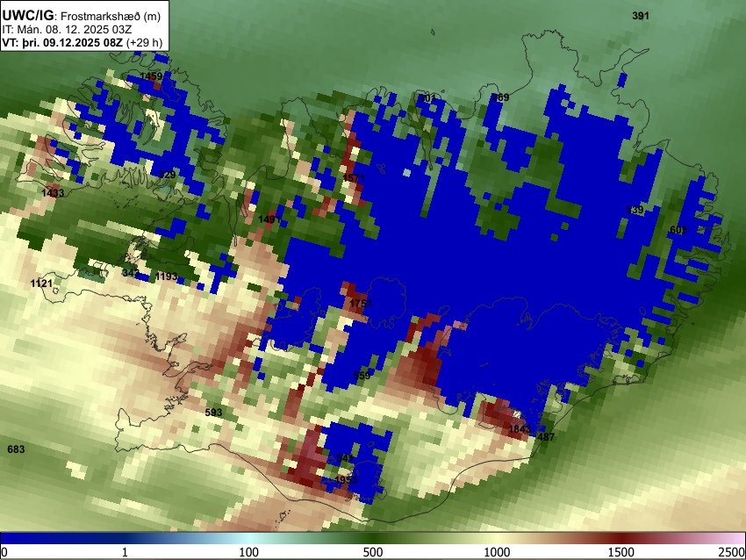Click the 605 value label near east coast
This screenshot has width=746, height=560.
(x=678, y=230)
